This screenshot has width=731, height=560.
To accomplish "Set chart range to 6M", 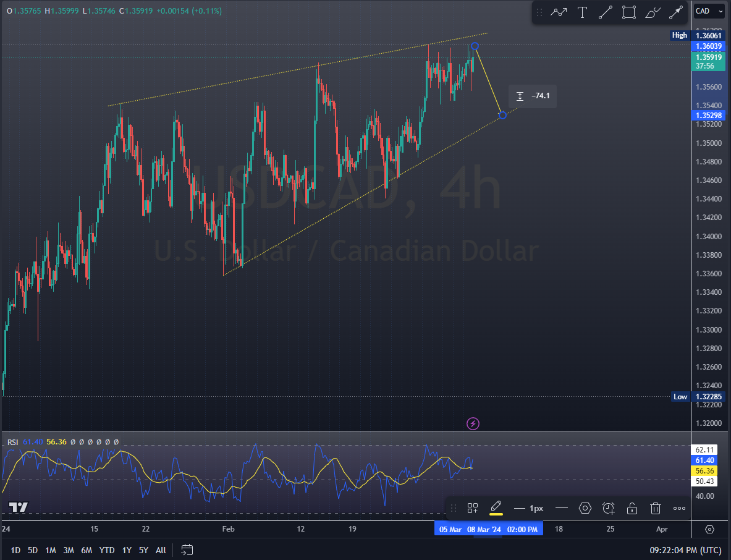I will point(87,550).
